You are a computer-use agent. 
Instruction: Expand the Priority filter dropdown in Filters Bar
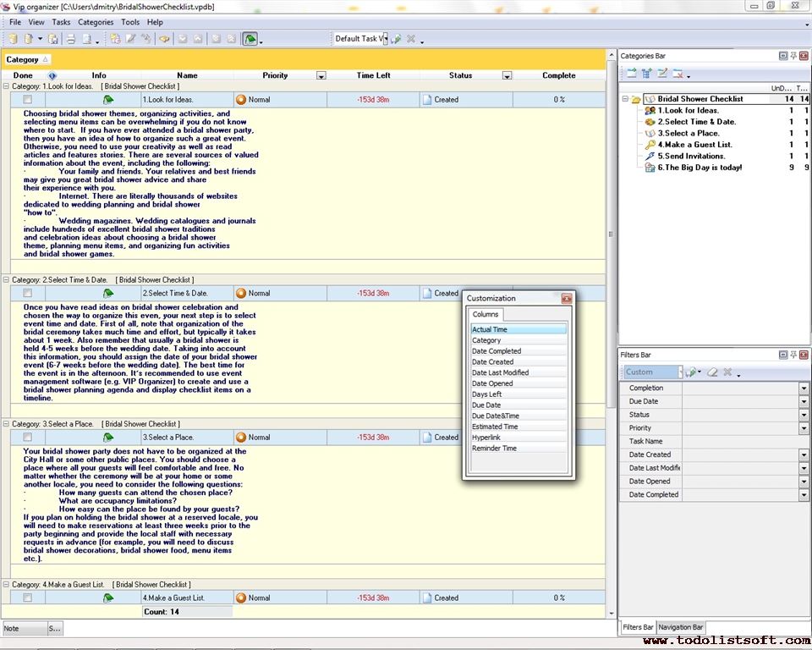[804, 428]
